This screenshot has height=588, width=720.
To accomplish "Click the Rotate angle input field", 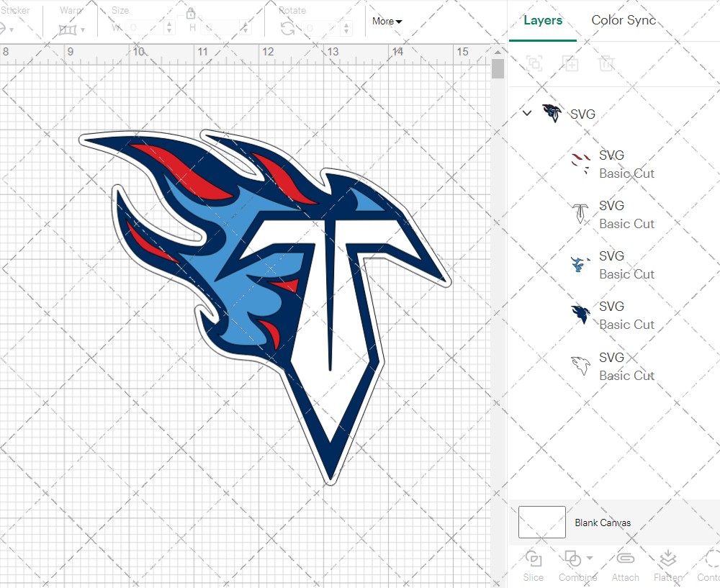I will pos(321,28).
